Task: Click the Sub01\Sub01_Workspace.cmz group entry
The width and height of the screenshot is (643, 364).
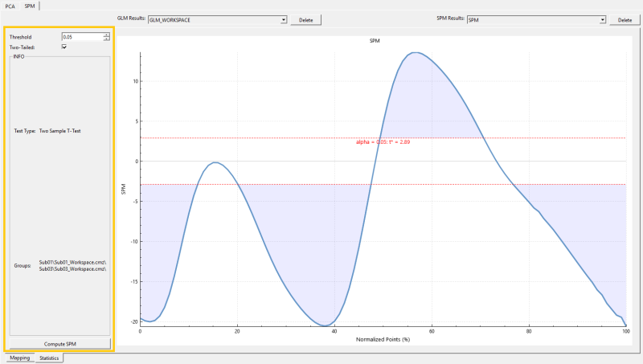Action: (72, 262)
